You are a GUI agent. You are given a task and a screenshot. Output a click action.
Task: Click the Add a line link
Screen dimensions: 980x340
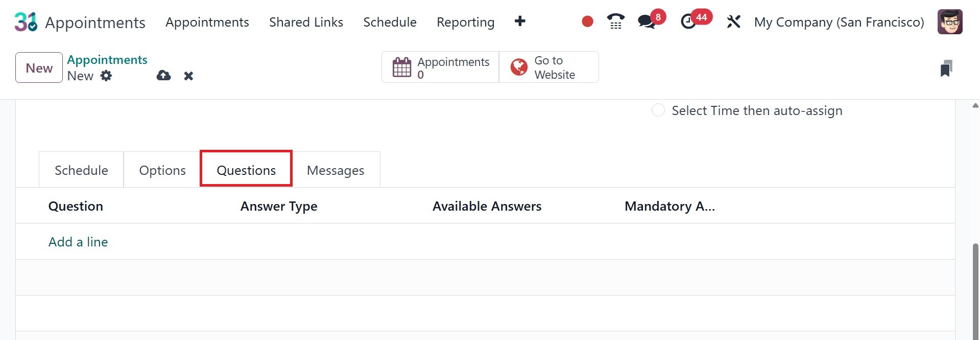tap(78, 242)
